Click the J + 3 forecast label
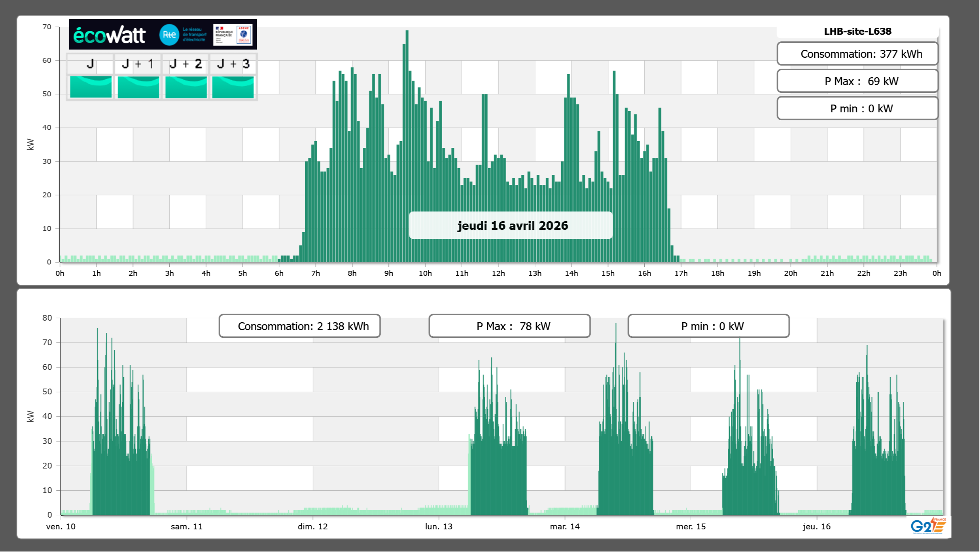This screenshot has width=980, height=552. pyautogui.click(x=233, y=64)
